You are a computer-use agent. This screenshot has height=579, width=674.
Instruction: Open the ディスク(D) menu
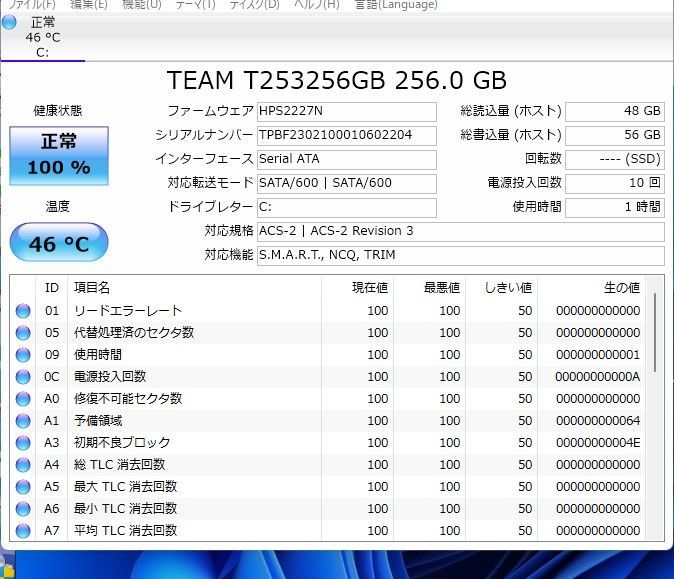click(254, 5)
